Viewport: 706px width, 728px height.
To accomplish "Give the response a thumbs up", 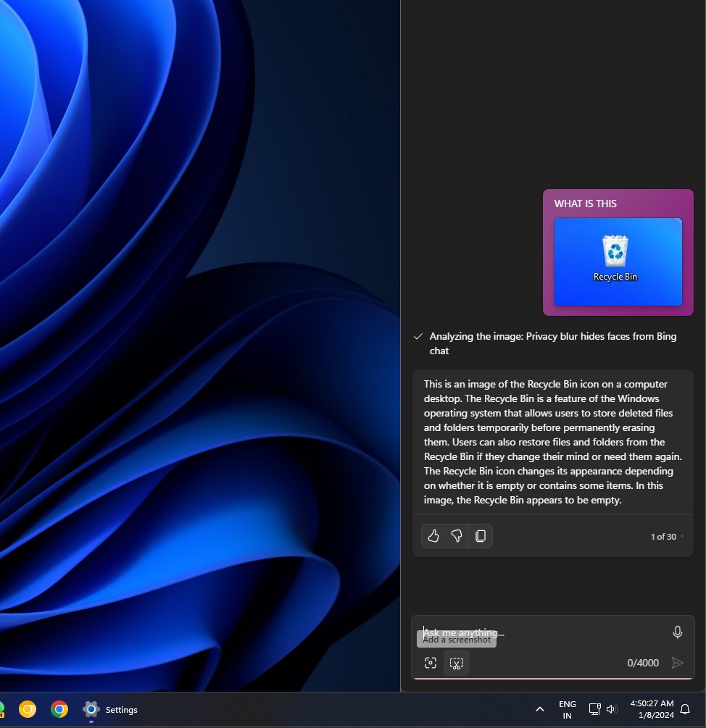I will (x=433, y=535).
